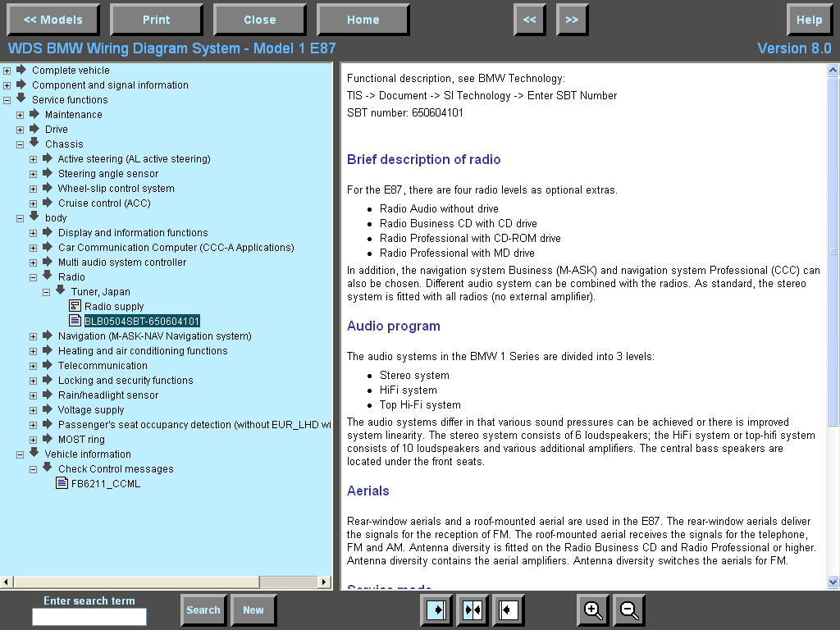
Task: Click the Search button
Action: point(203,610)
